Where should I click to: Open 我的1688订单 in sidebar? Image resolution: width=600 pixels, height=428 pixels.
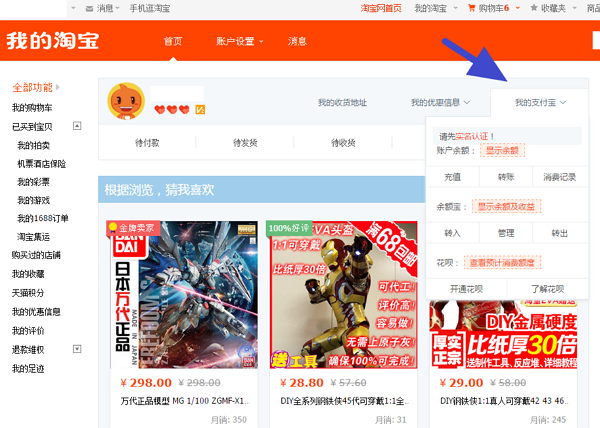tap(42, 218)
